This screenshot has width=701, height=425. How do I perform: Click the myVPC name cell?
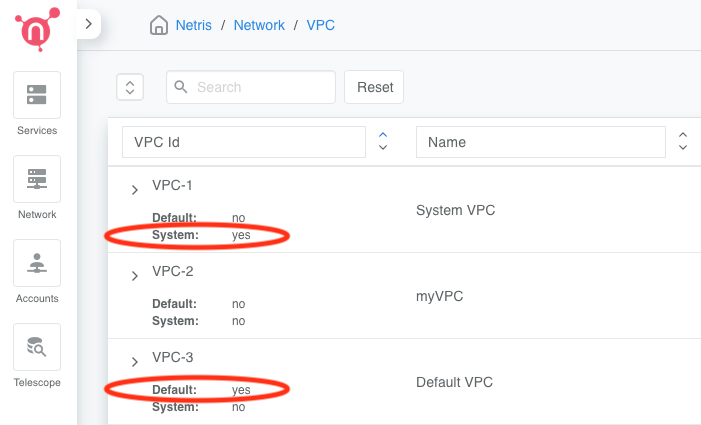tap(439, 296)
